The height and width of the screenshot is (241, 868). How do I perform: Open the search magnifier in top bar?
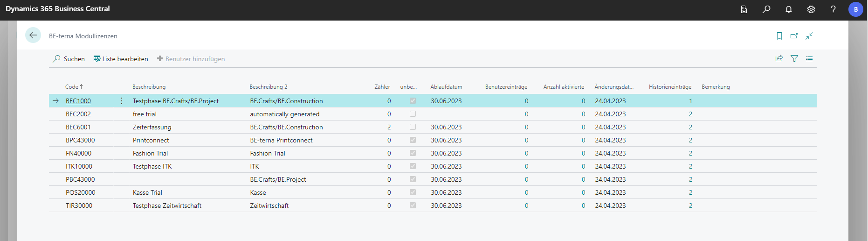point(766,9)
